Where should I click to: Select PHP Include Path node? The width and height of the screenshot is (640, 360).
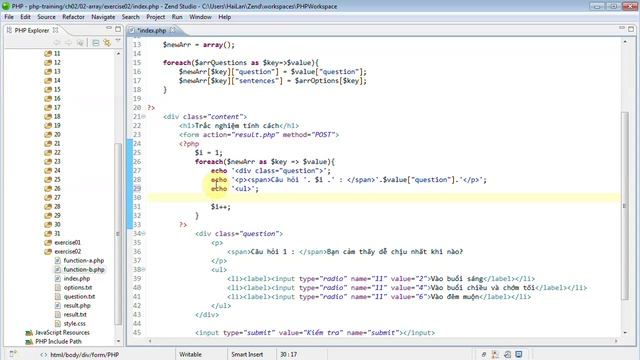(x=53, y=341)
